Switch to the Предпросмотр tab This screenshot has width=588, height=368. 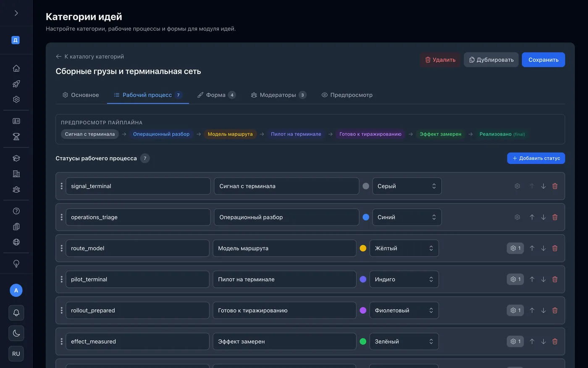(x=347, y=95)
